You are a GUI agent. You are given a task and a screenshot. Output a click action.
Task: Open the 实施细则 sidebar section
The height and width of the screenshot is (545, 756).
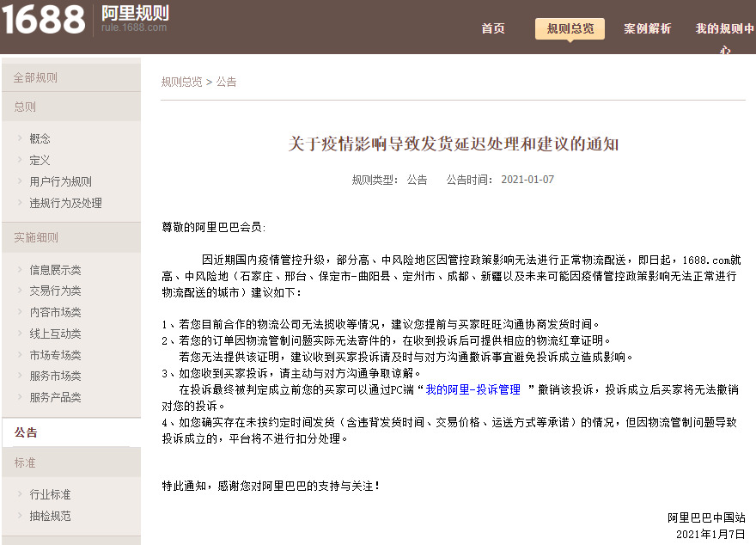click(71, 237)
